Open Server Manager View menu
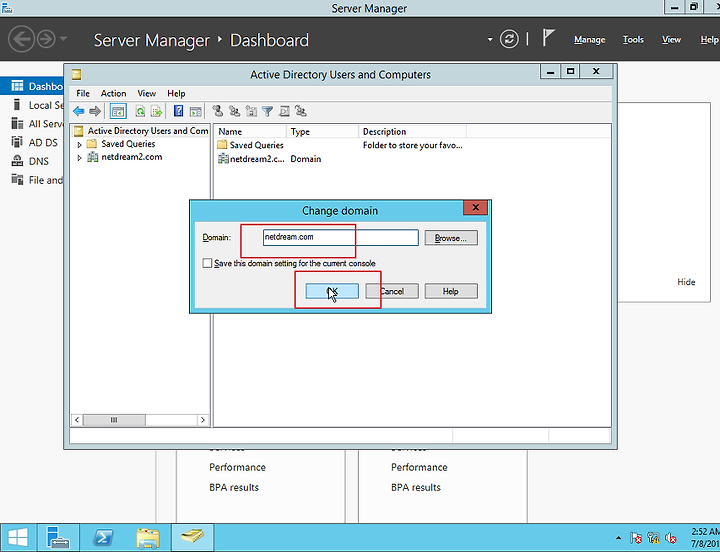Viewport: 720px width, 552px height. pos(671,39)
